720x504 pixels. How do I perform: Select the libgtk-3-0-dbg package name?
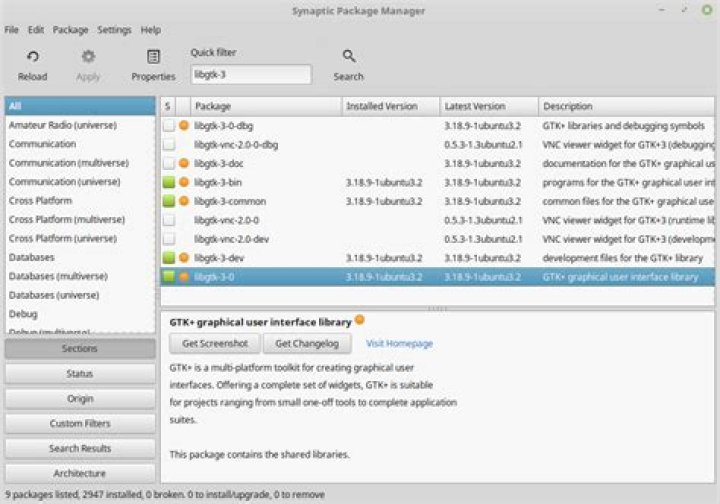click(223, 125)
